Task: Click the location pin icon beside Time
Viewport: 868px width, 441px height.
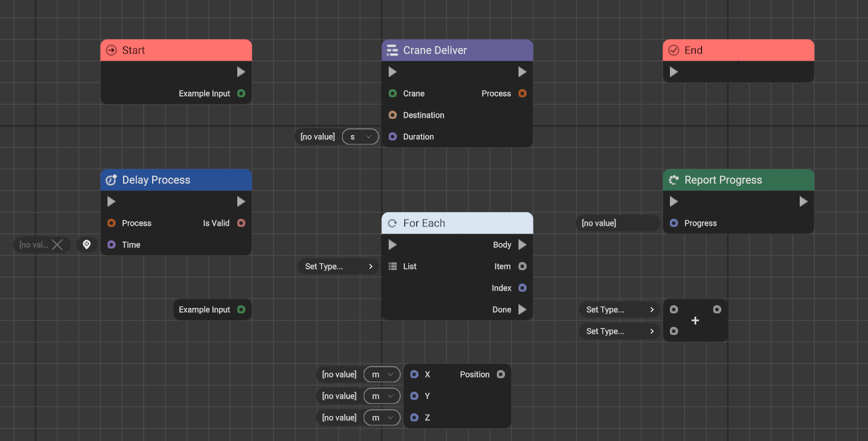Action: (87, 244)
